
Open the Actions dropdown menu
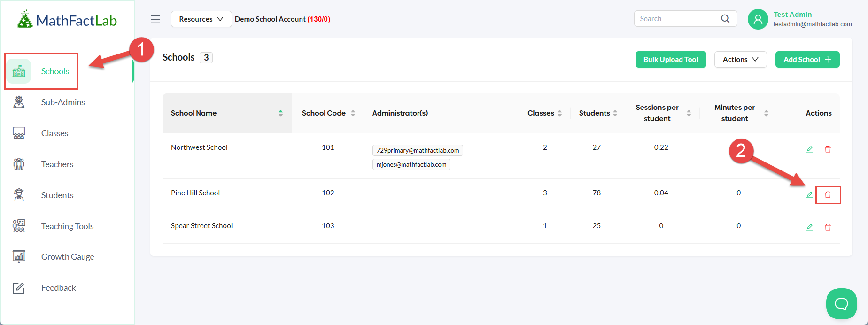(x=741, y=60)
